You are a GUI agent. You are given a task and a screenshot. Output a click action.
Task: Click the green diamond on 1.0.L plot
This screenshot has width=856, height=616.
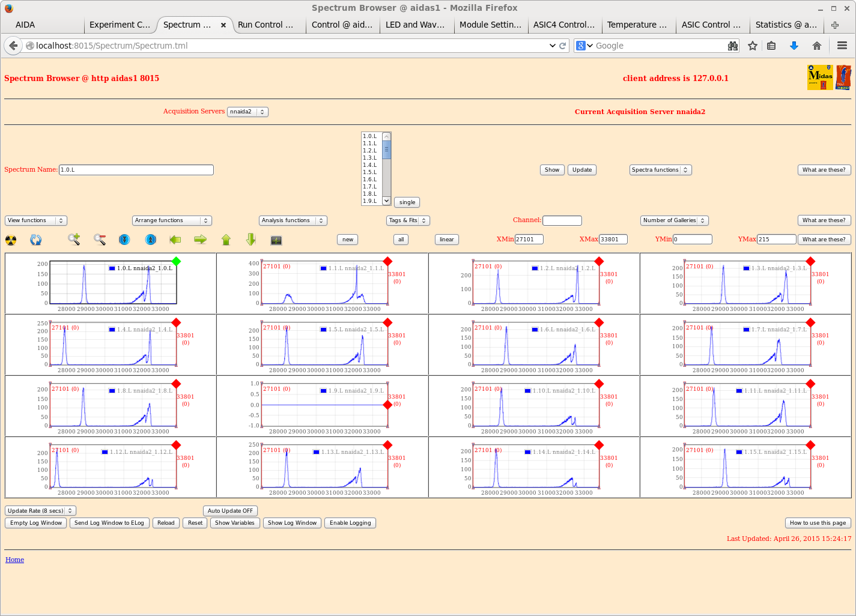(x=176, y=261)
